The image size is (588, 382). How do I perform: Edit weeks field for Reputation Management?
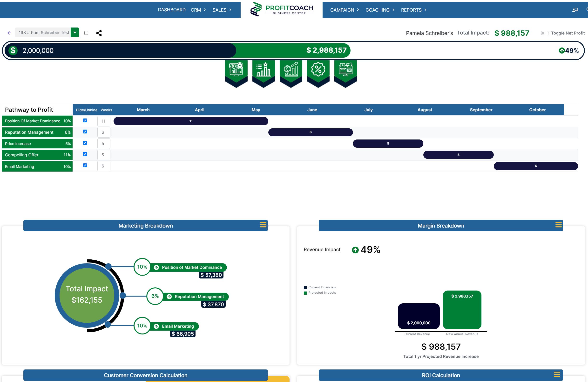click(x=104, y=132)
